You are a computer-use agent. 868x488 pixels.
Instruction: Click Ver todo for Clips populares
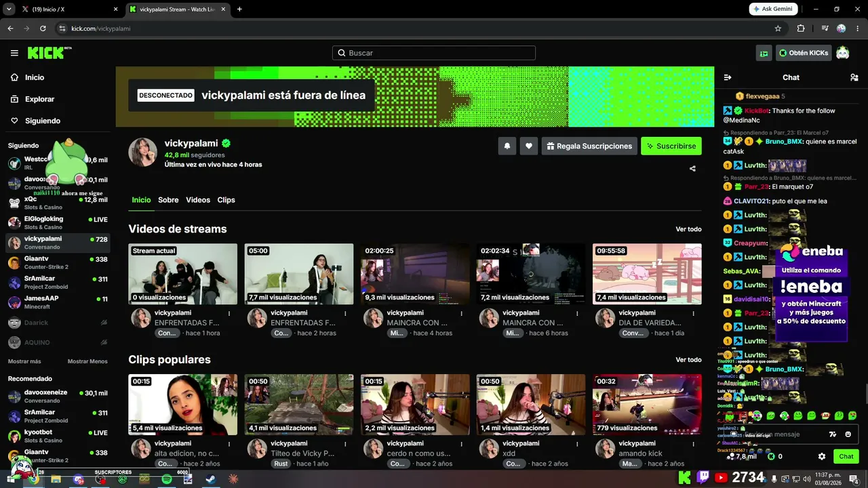688,360
